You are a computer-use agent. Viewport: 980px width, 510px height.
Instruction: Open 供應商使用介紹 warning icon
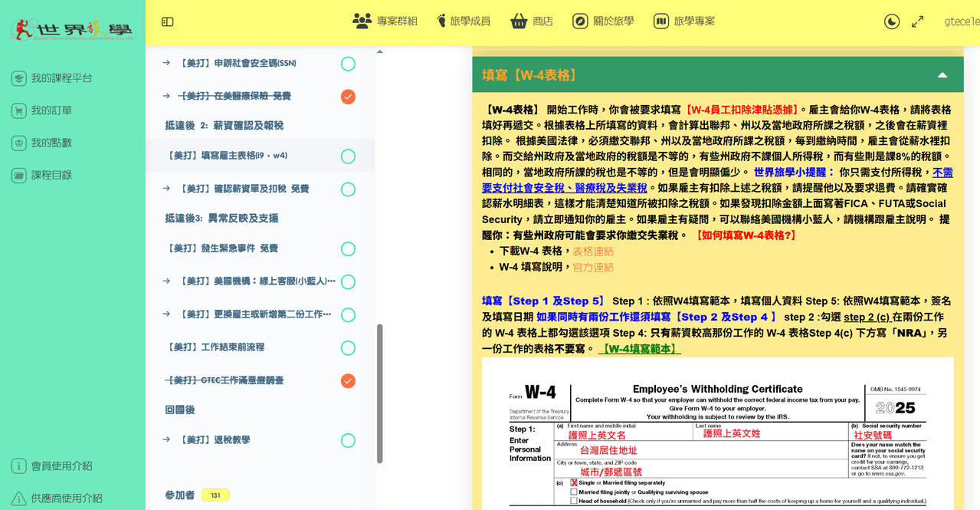[x=19, y=498]
